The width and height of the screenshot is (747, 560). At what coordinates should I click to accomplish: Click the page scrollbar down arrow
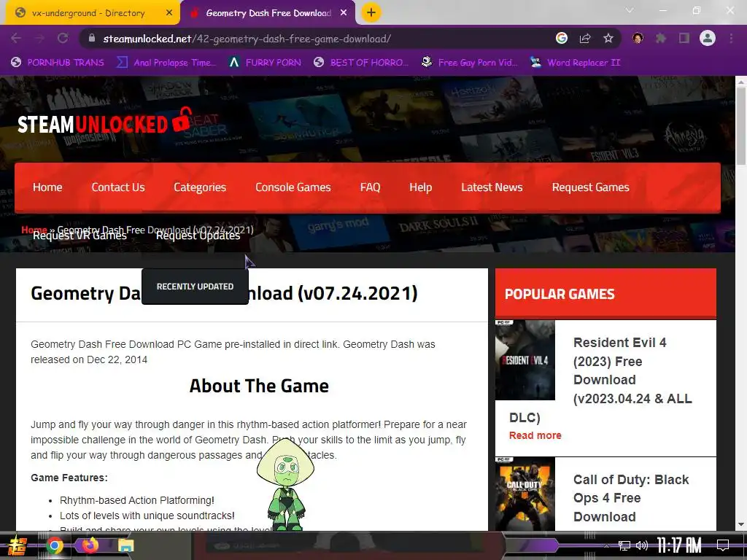[741, 525]
